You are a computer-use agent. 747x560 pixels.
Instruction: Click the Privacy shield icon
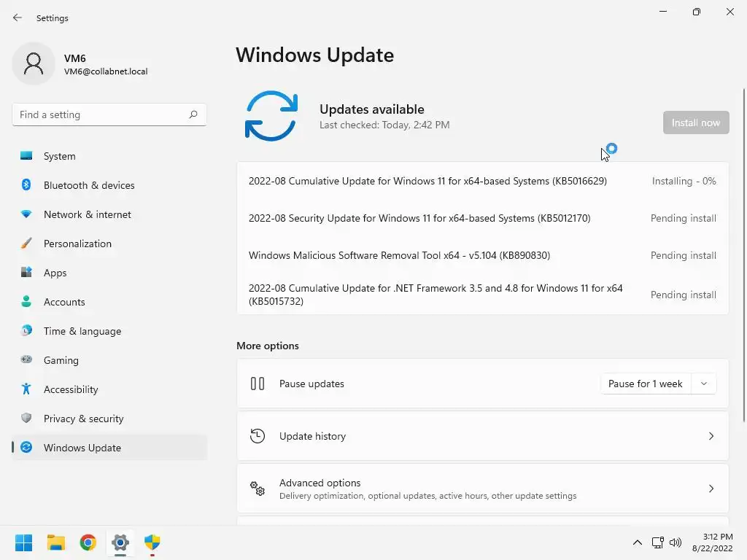tap(26, 418)
